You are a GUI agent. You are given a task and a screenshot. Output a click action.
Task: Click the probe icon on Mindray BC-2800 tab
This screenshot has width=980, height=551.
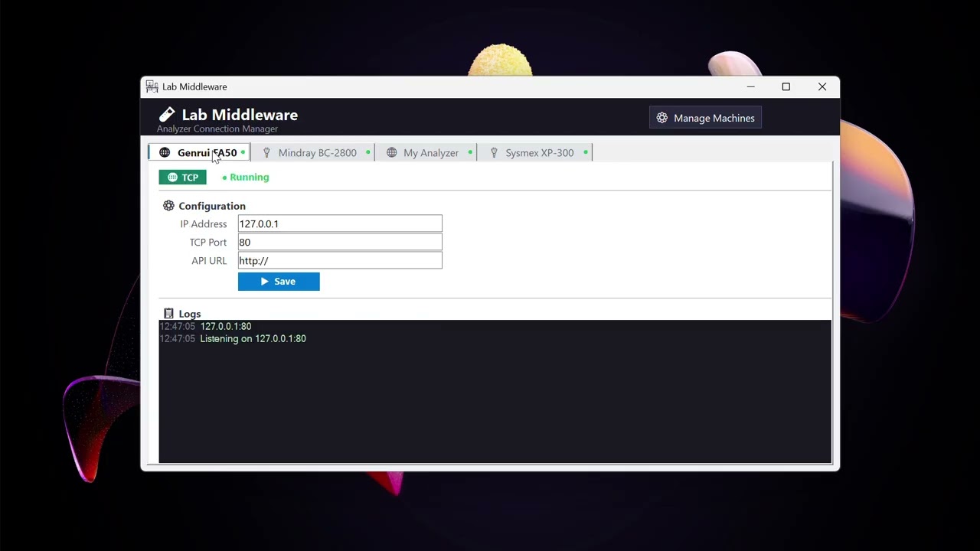(x=266, y=153)
